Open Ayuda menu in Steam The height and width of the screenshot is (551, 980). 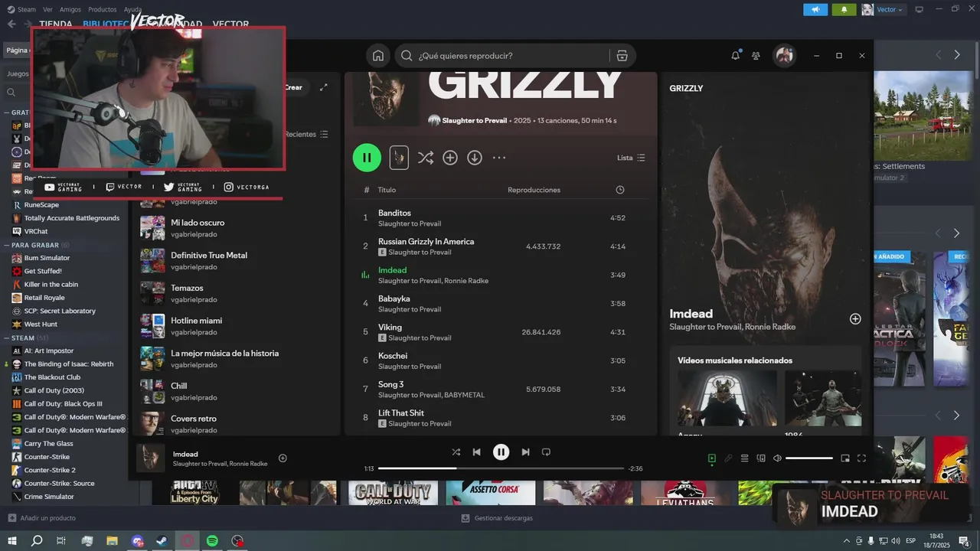[x=132, y=9]
